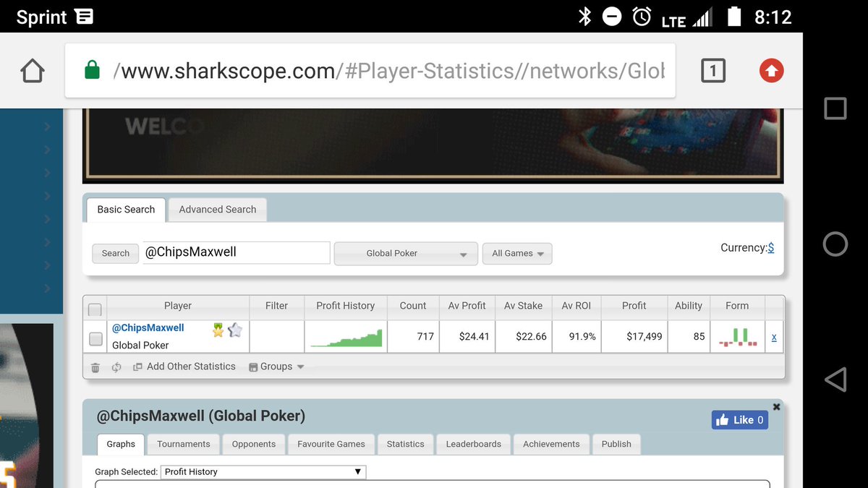Tick the select-all checkbox in table header
Screen dimensions: 868x488
[95, 309]
